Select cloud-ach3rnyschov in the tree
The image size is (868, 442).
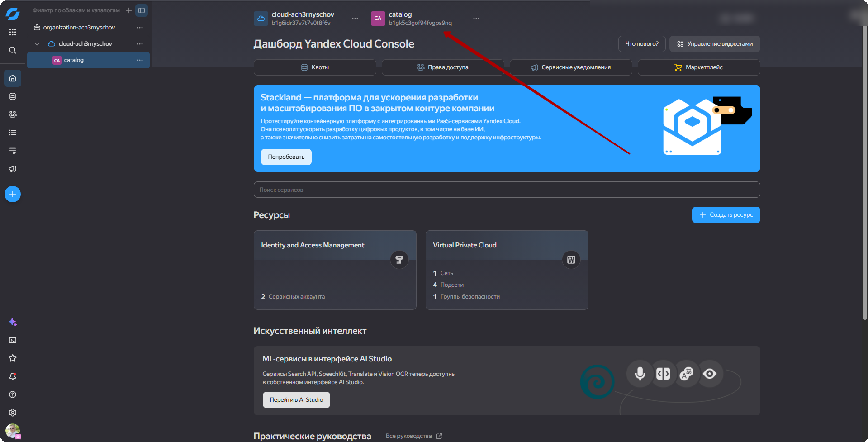pos(85,44)
